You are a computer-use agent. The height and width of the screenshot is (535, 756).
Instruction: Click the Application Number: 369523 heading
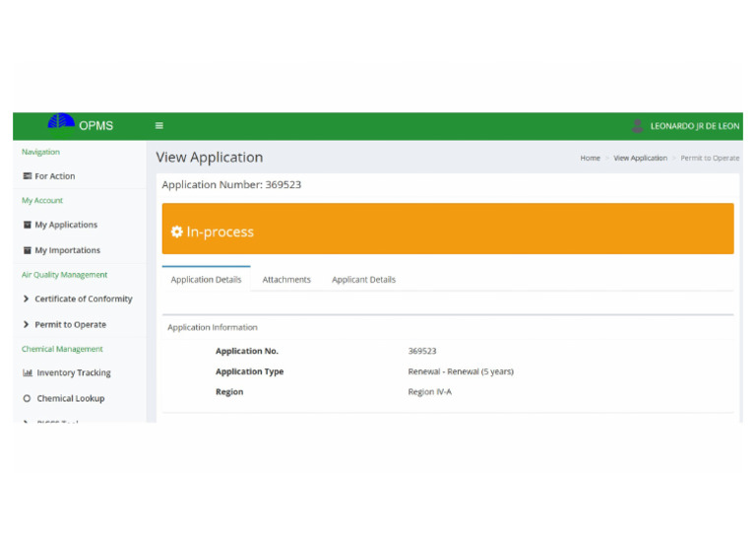(x=231, y=185)
